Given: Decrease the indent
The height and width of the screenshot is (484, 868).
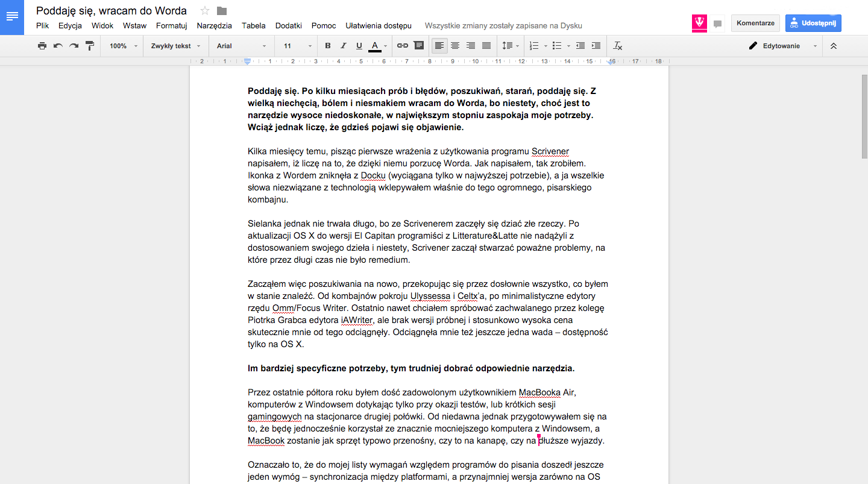Looking at the screenshot, I should tap(580, 46).
